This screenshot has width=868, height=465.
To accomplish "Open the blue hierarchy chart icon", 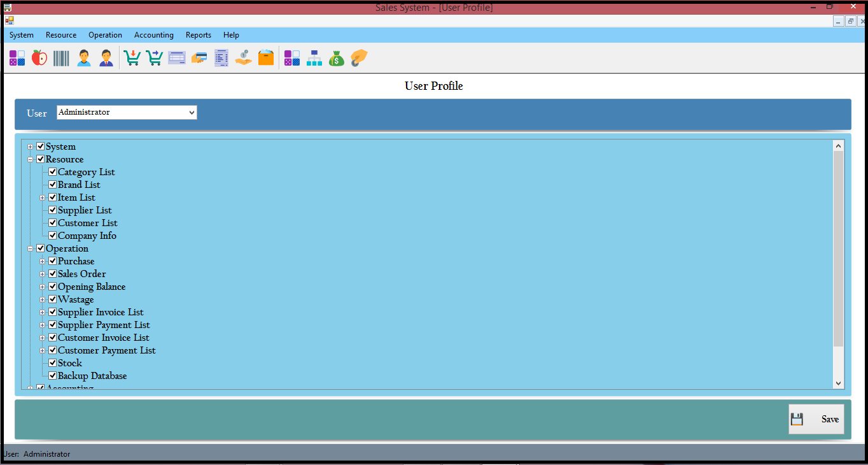I will click(x=314, y=59).
